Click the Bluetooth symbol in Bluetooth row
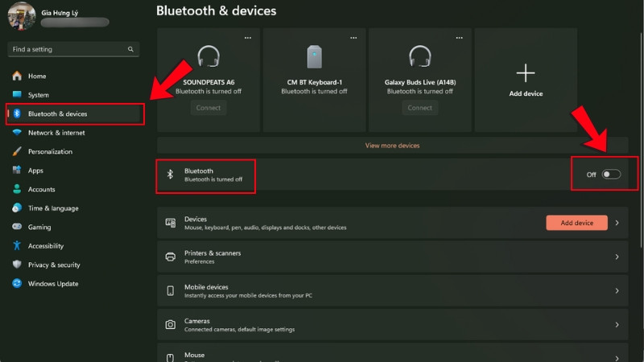 pos(170,175)
